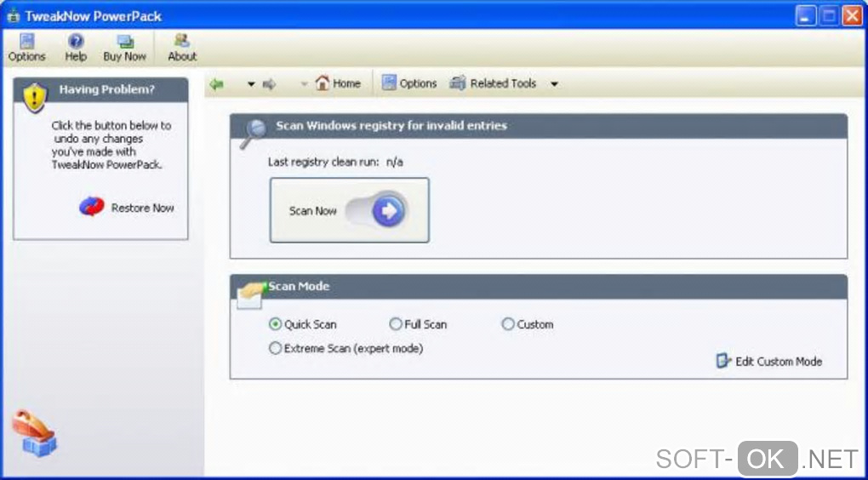Click the grey forward arrow
Image resolution: width=868 pixels, height=480 pixels.
(x=269, y=84)
